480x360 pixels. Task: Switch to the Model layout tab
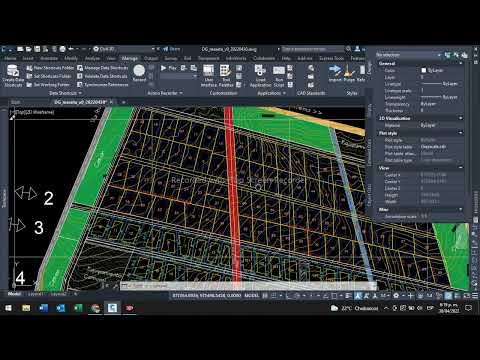[x=14, y=294]
